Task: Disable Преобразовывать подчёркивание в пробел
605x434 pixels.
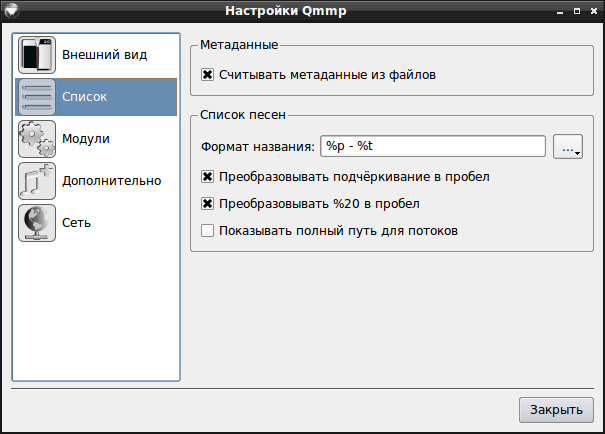Action: 207,177
